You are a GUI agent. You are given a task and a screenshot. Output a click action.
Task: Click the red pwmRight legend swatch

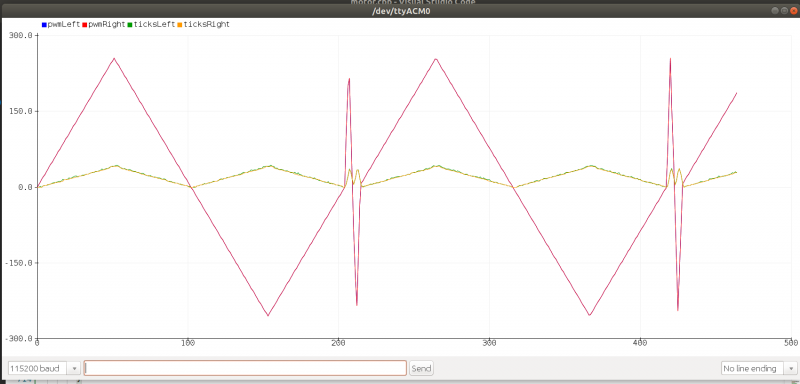coord(85,24)
